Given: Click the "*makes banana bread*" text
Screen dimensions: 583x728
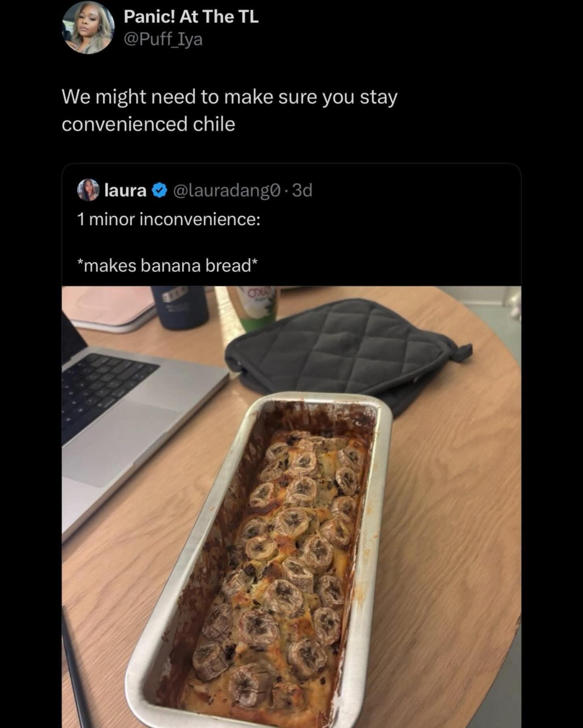Looking at the screenshot, I should (167, 266).
